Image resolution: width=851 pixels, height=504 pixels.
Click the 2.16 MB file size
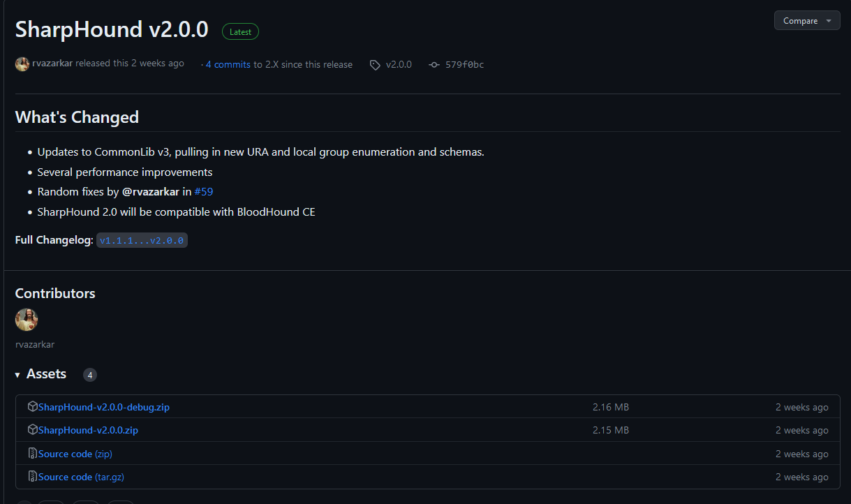pyautogui.click(x=611, y=407)
